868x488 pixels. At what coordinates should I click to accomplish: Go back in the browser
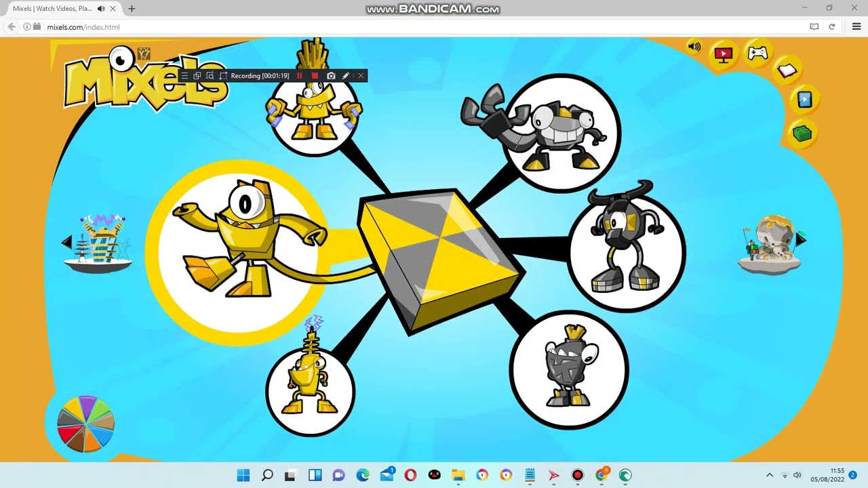click(x=12, y=27)
